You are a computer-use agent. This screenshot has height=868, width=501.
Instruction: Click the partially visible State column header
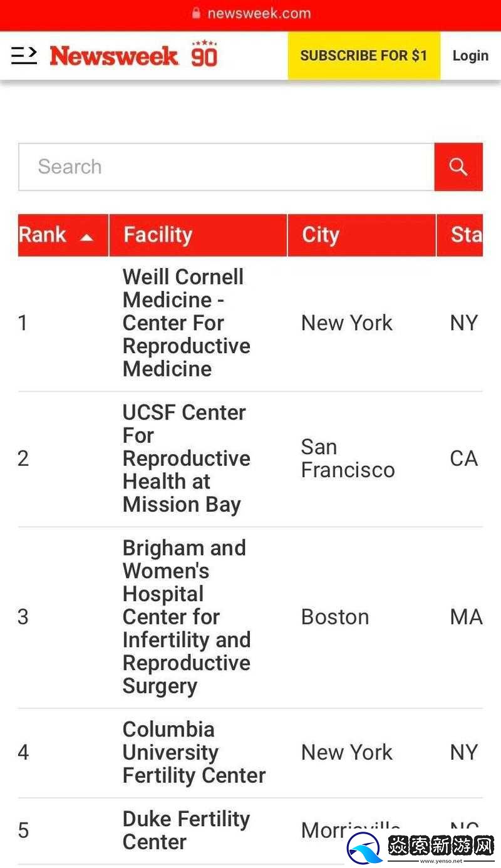[x=466, y=235]
